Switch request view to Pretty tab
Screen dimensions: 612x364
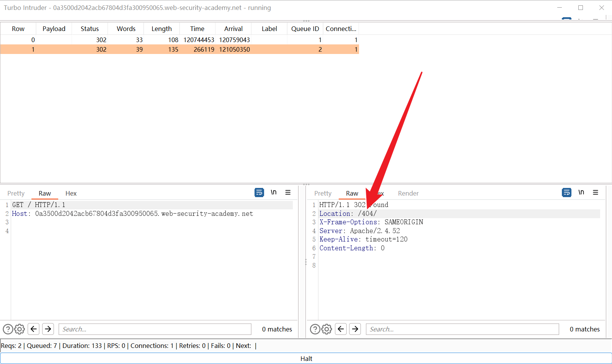[x=16, y=194]
